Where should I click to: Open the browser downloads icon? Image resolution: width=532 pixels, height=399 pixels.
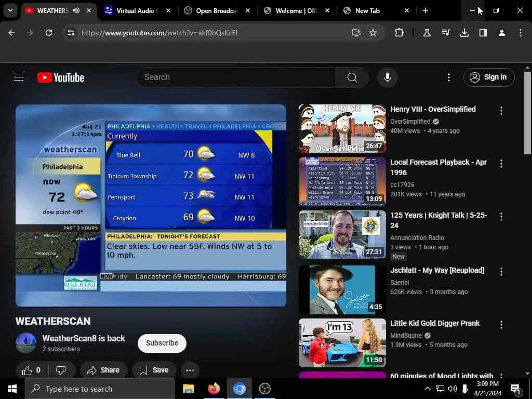(464, 33)
